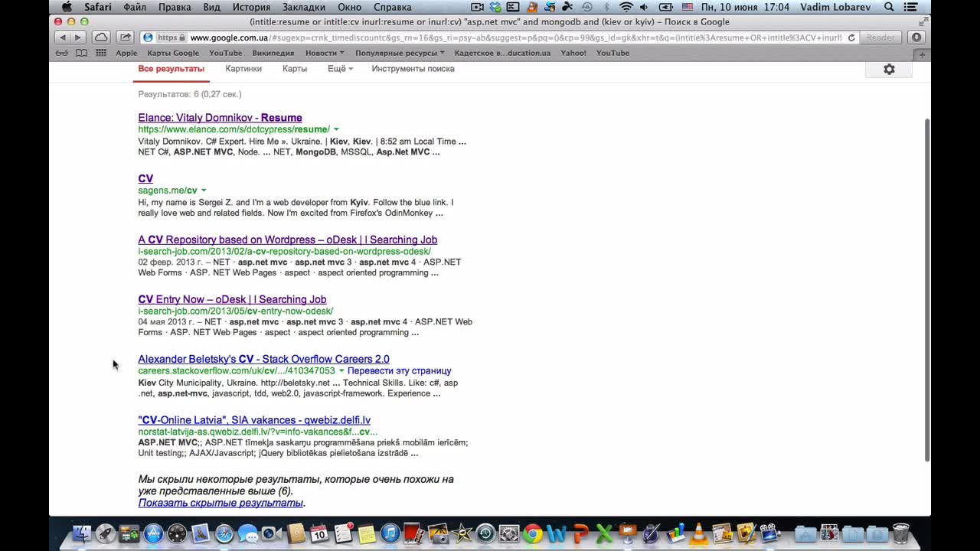Open the Apple menu
980x551 pixels.
[x=67, y=7]
